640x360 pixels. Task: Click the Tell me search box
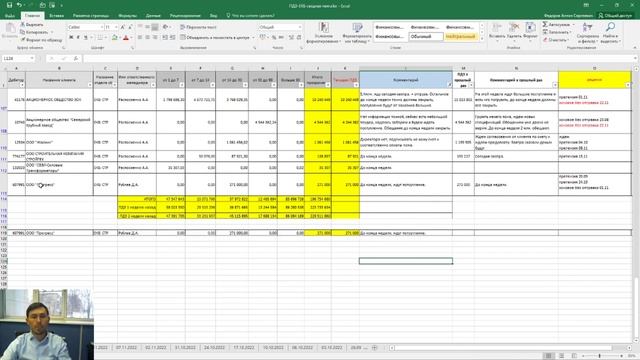coord(250,16)
